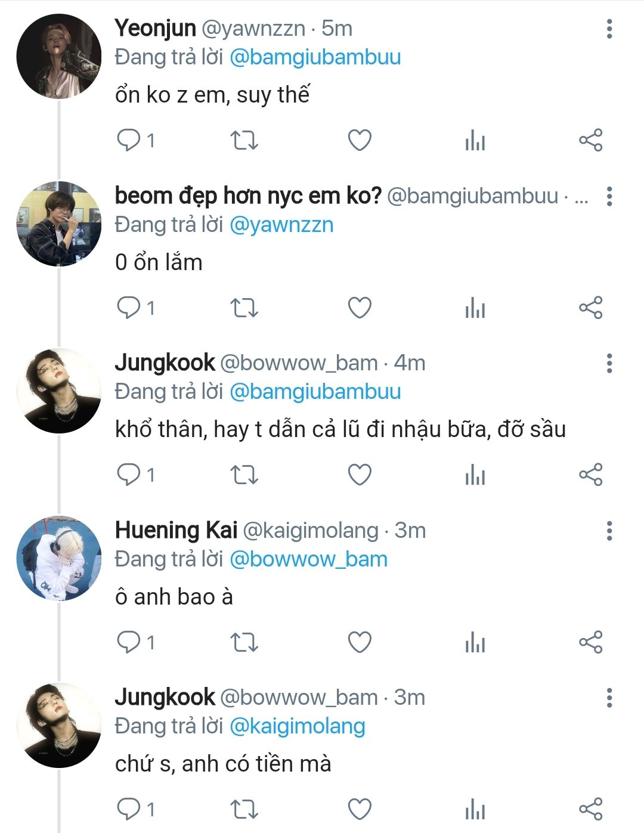Screen dimensions: 644x833
Task: Open @bamgiubambuu mention in Yeonjun's tweet
Action: point(315,58)
